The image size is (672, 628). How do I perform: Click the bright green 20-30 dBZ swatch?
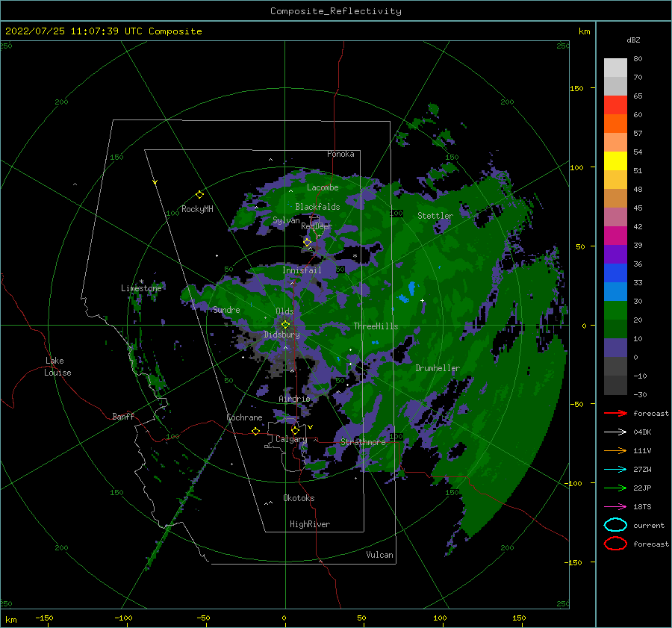point(615,311)
